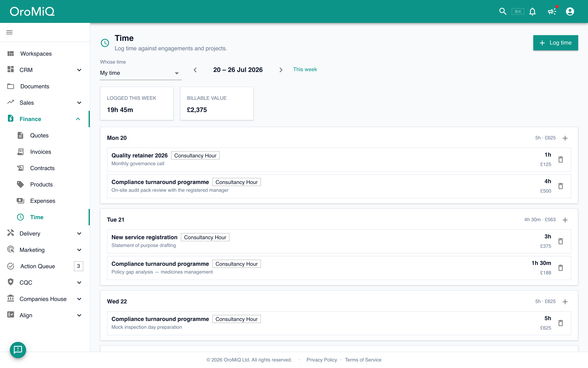Click the Action Queue count badge 3
588x368 pixels.
pyautogui.click(x=78, y=266)
